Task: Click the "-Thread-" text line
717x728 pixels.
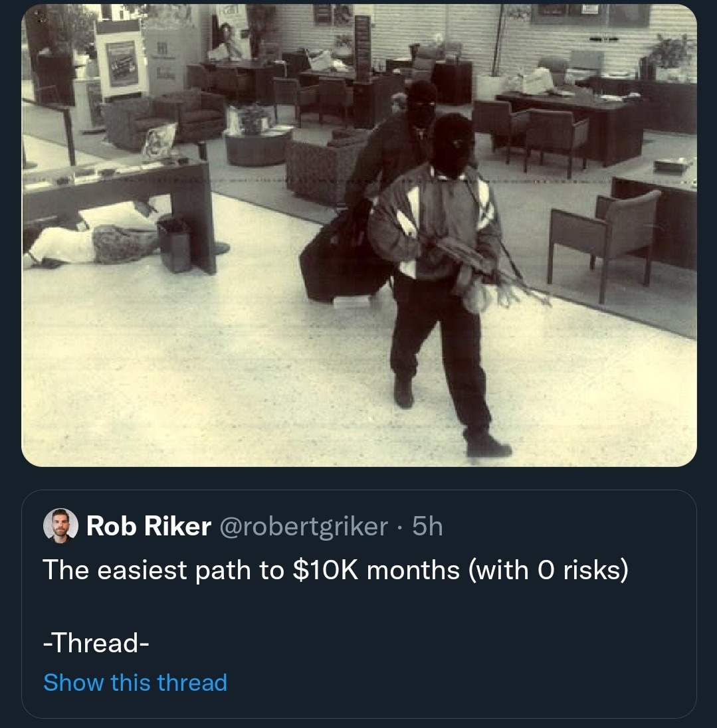Action: [95, 643]
